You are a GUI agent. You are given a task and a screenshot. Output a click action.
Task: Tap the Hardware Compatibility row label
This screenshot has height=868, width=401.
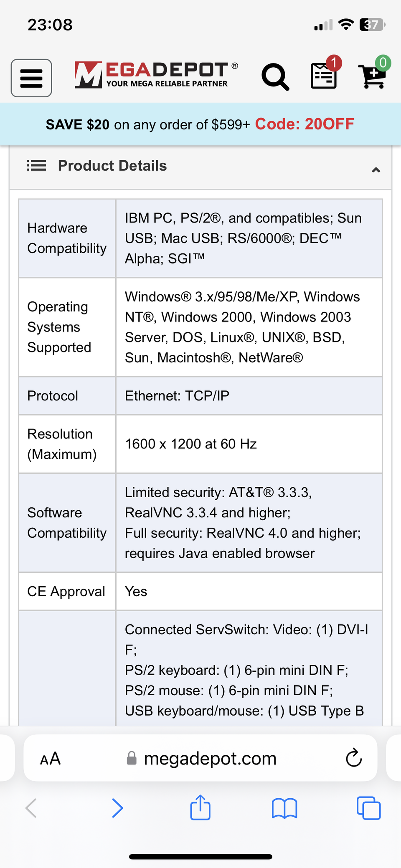point(67,238)
